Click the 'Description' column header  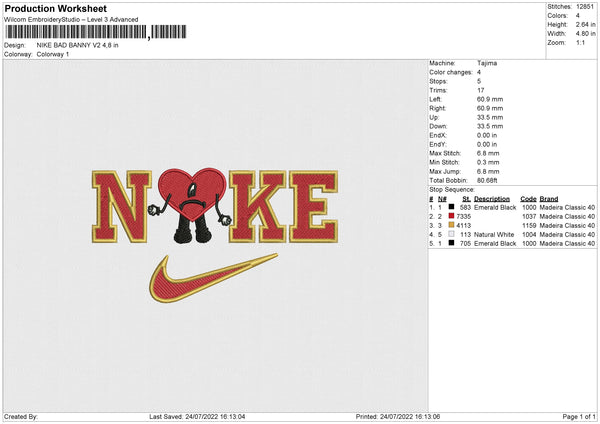coord(492,199)
